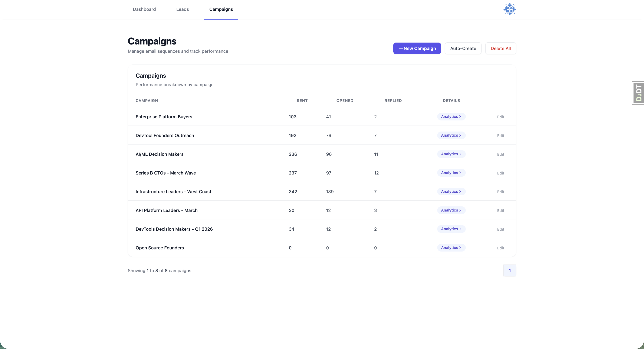Click the CAMPAIGN column header

click(147, 100)
